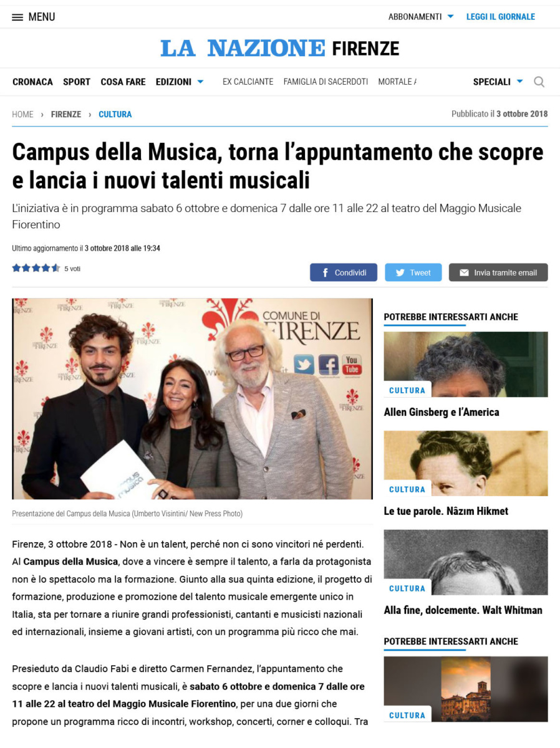This screenshot has height=748, width=560.
Task: Click Nâzım Hikmet article thumbnail
Action: 466,463
